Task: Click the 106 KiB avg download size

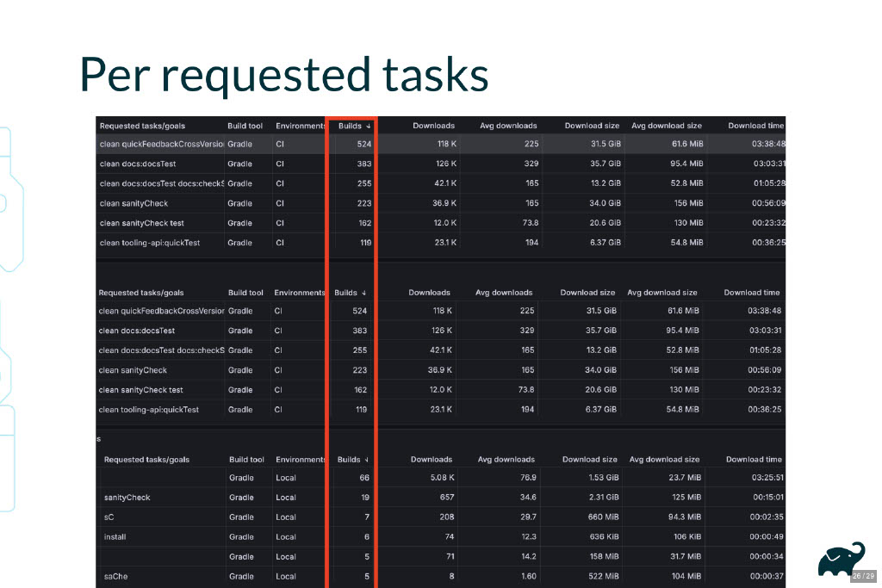Action: 687,537
